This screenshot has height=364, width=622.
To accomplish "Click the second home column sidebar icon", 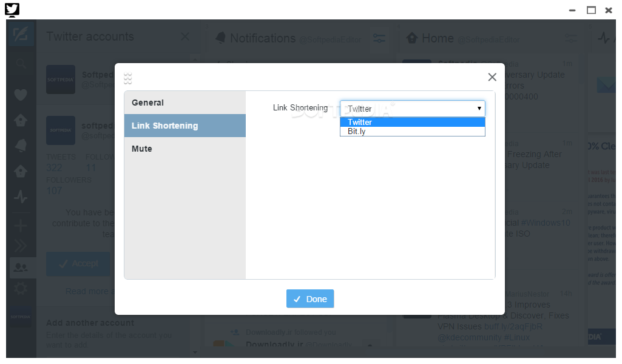I will pos(21,171).
